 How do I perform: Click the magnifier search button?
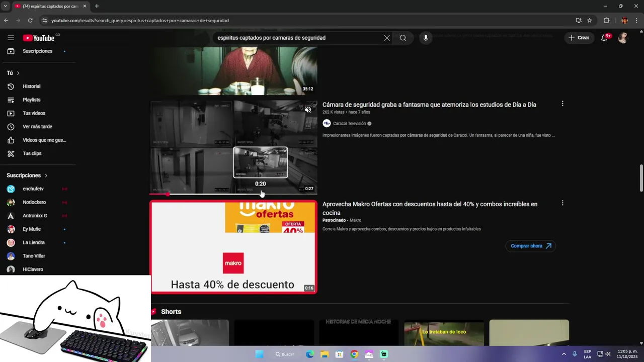(403, 38)
